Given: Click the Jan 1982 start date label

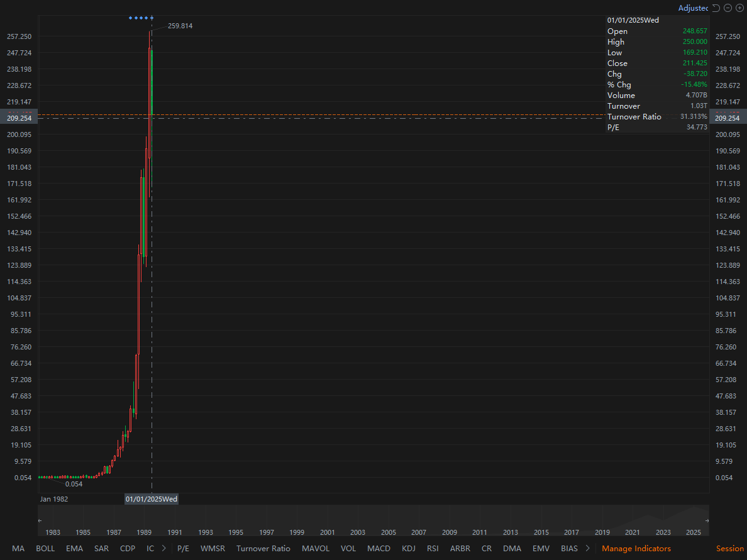Looking at the screenshot, I should click(54, 499).
